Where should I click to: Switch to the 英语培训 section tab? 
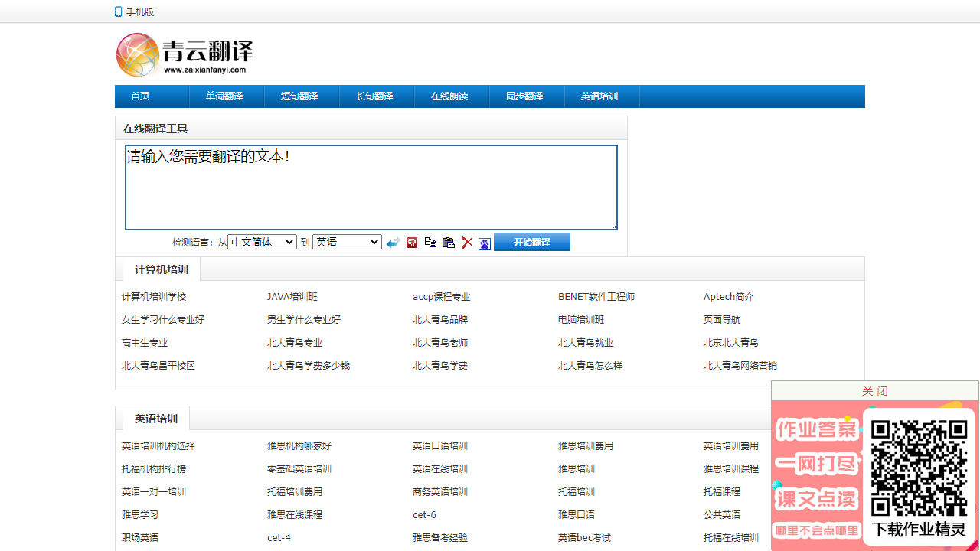pos(156,419)
